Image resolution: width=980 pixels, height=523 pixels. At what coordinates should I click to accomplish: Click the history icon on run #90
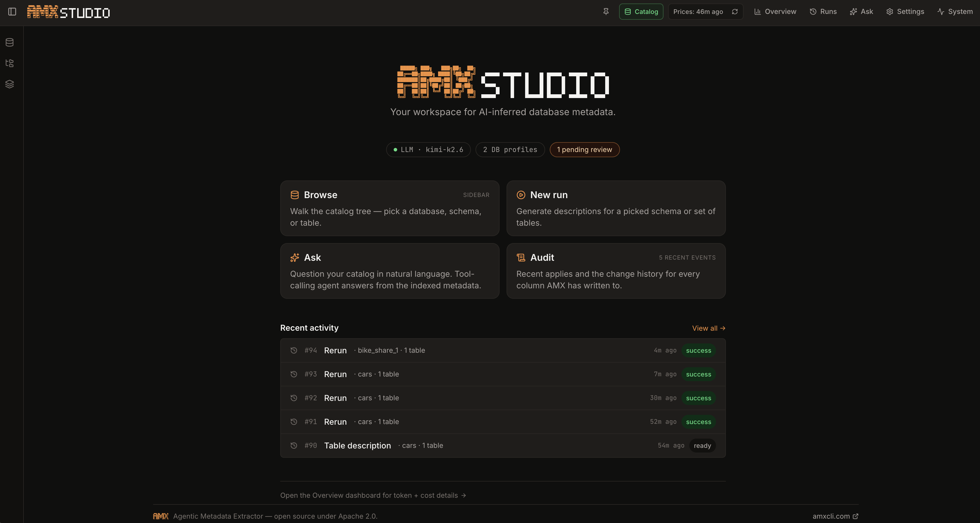point(294,446)
